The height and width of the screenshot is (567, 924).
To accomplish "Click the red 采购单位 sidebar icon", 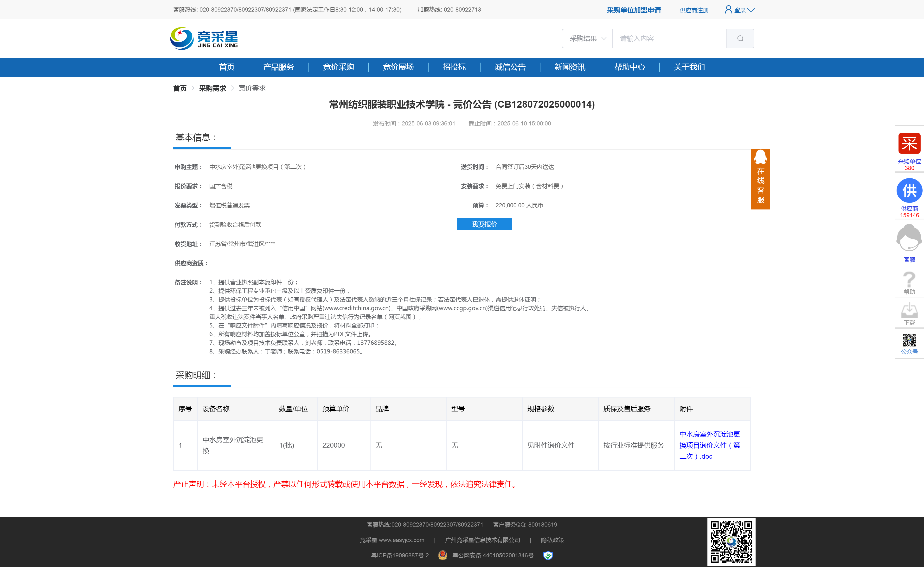I will click(909, 144).
